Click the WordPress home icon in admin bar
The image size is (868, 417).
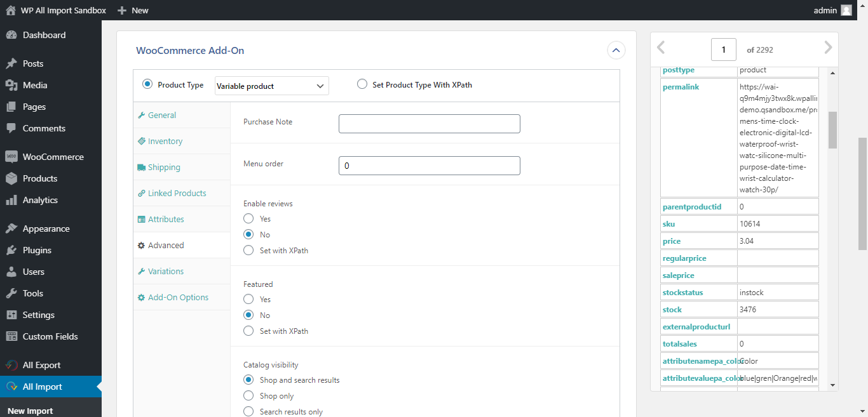11,10
